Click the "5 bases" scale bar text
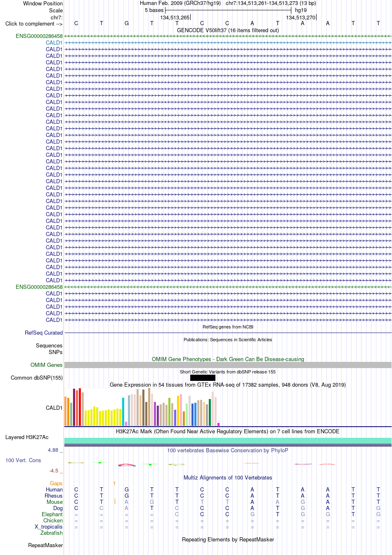The image size is (392, 555). click(154, 10)
